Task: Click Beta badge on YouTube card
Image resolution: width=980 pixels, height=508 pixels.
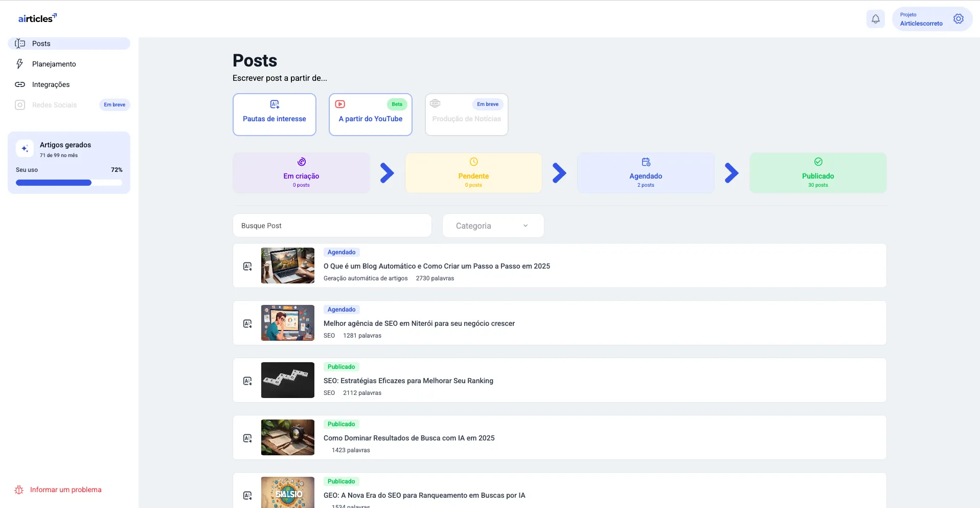Action: click(x=397, y=104)
